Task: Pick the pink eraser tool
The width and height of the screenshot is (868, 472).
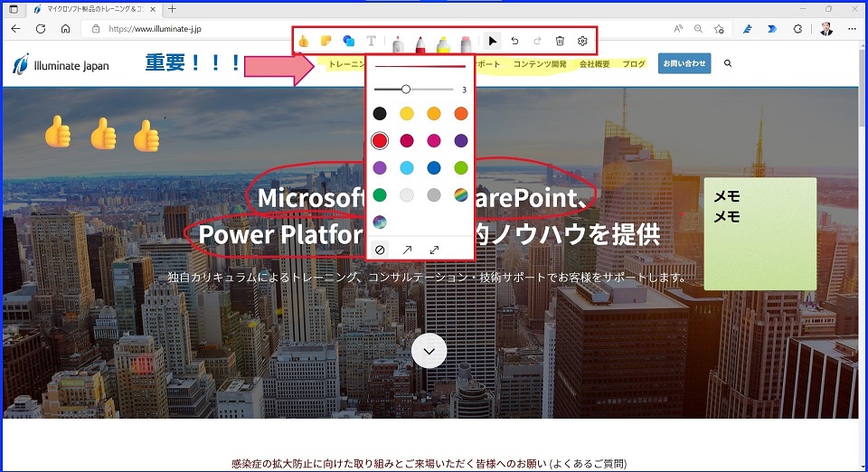Action: (467, 43)
